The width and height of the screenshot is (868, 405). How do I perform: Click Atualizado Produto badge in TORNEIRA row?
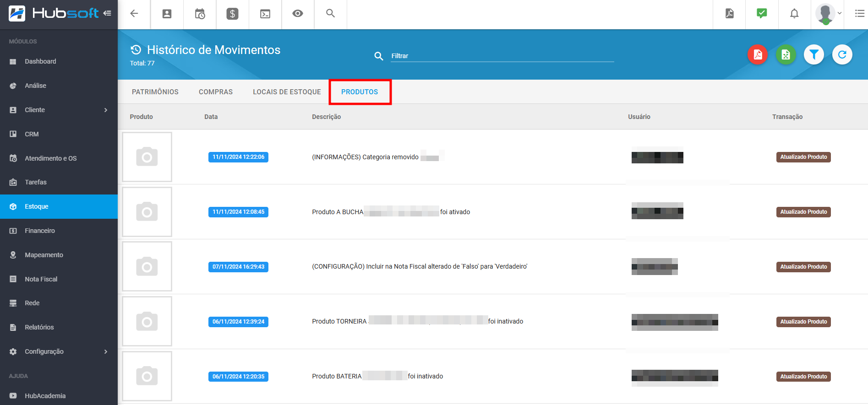point(803,322)
